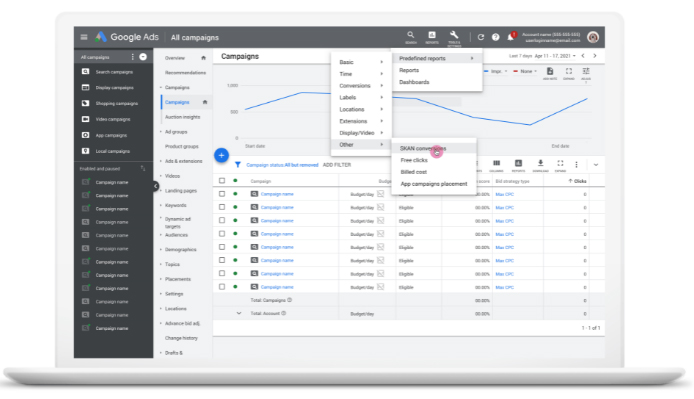
Task: Select Local campaigns in sidebar
Action: [x=113, y=151]
